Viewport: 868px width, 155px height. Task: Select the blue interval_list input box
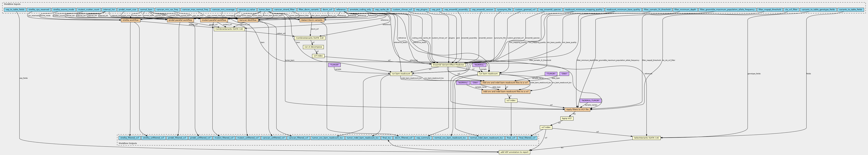[x=109, y=10]
